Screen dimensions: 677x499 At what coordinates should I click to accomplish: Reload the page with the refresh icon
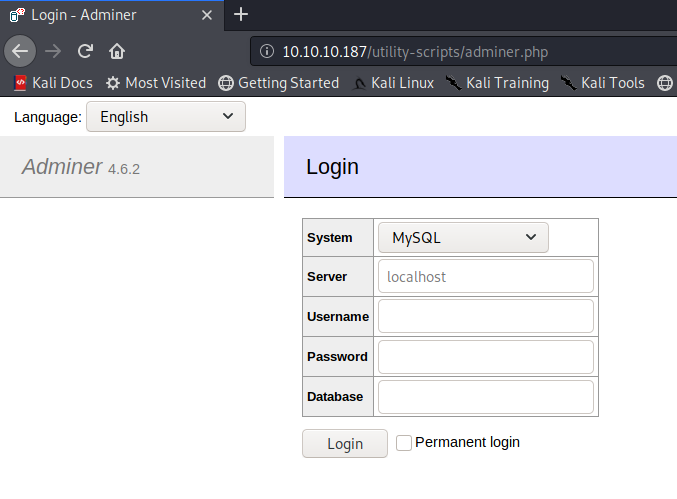click(x=85, y=51)
